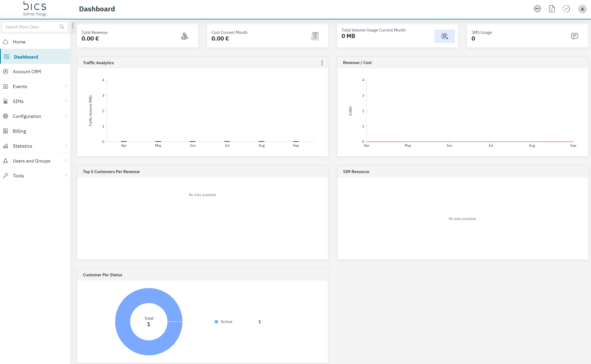Open the Billing menu item
Image resolution: width=591 pixels, height=364 pixels.
(19, 131)
